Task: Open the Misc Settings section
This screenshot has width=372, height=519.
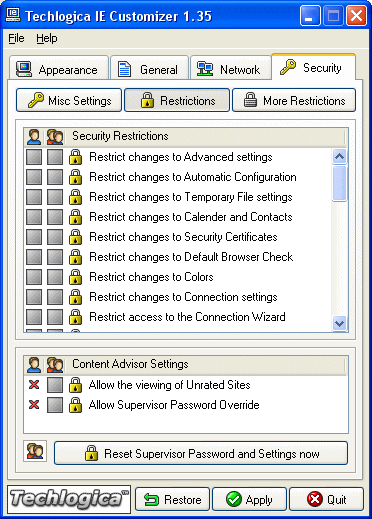Action: (x=69, y=100)
